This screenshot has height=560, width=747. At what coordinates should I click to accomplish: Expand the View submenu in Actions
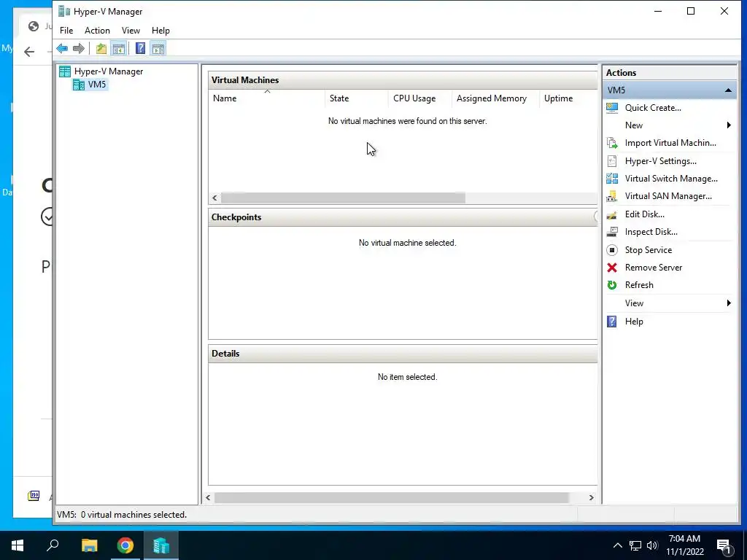tap(729, 303)
